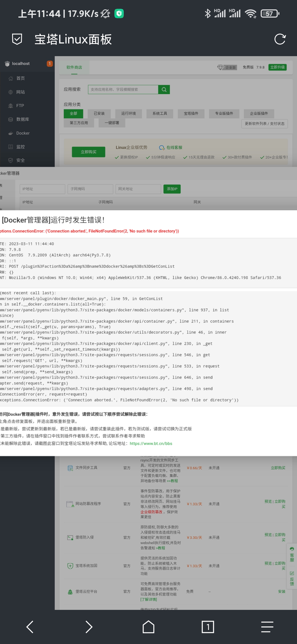Select the 全部 category
This screenshot has width=297, height=644.
point(73,113)
